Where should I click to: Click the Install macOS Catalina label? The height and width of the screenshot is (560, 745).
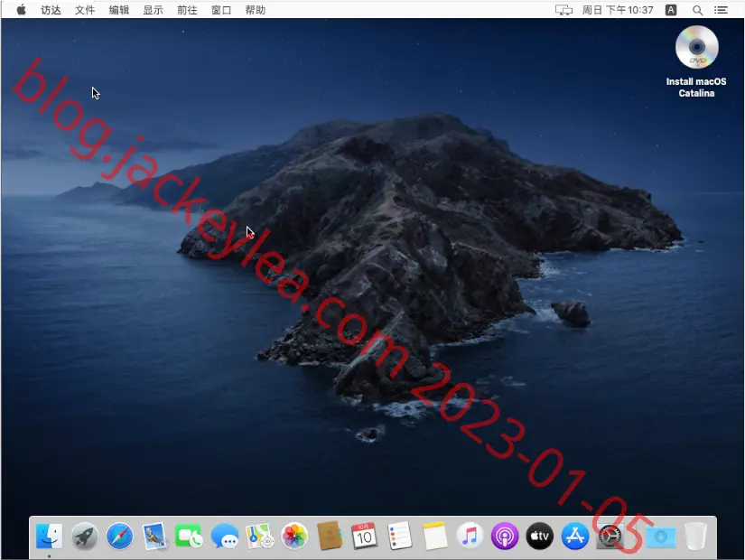[696, 88]
